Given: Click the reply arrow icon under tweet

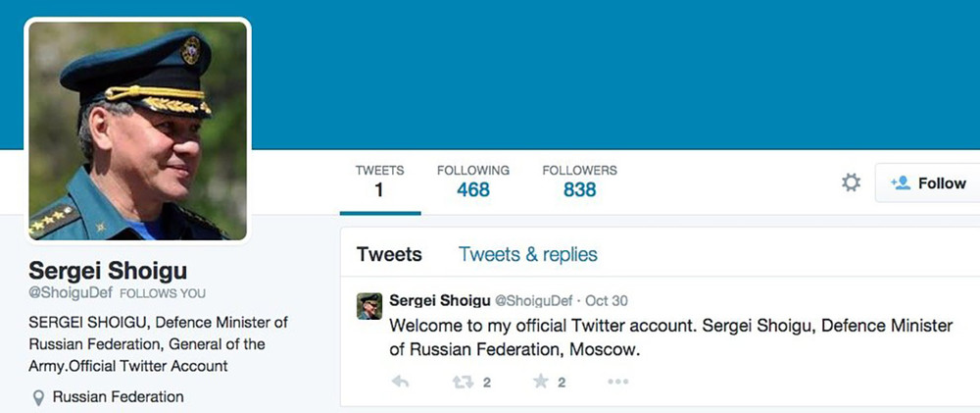Looking at the screenshot, I should [400, 381].
